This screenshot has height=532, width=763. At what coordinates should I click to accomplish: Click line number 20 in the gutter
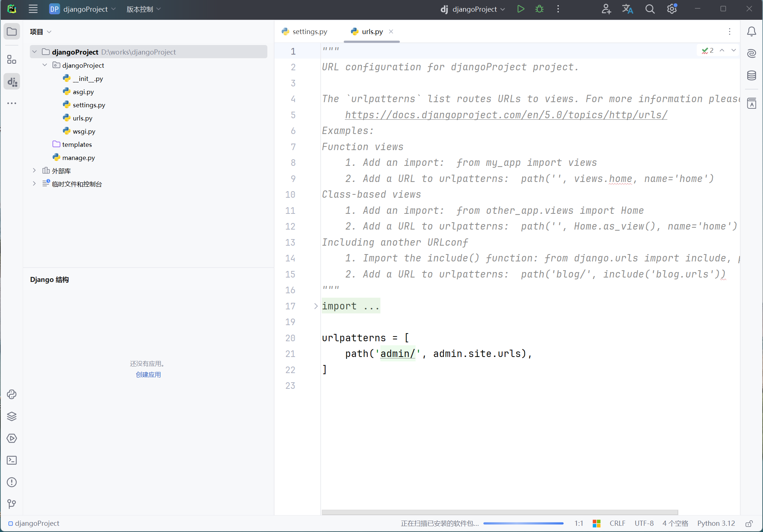click(290, 338)
